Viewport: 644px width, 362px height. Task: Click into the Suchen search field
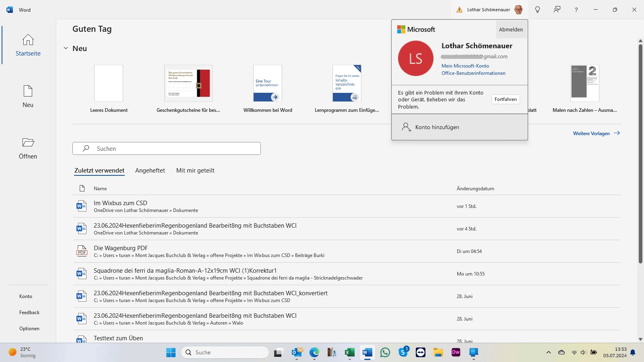pos(167,148)
